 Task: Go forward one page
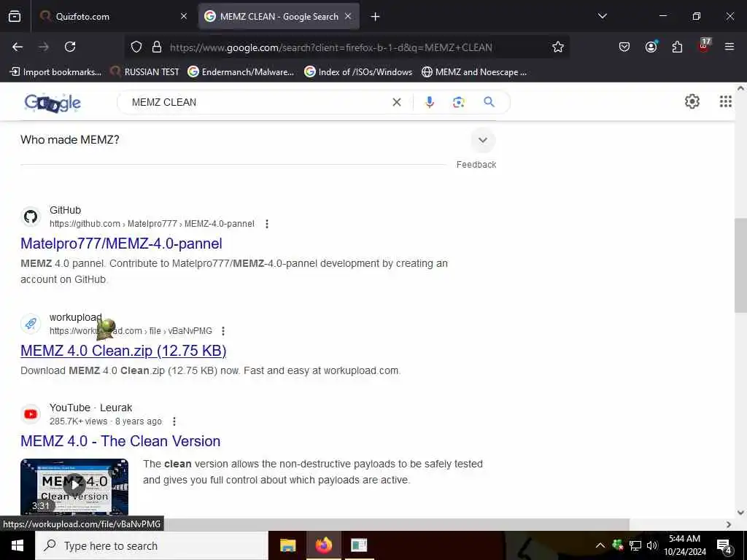pyautogui.click(x=44, y=47)
